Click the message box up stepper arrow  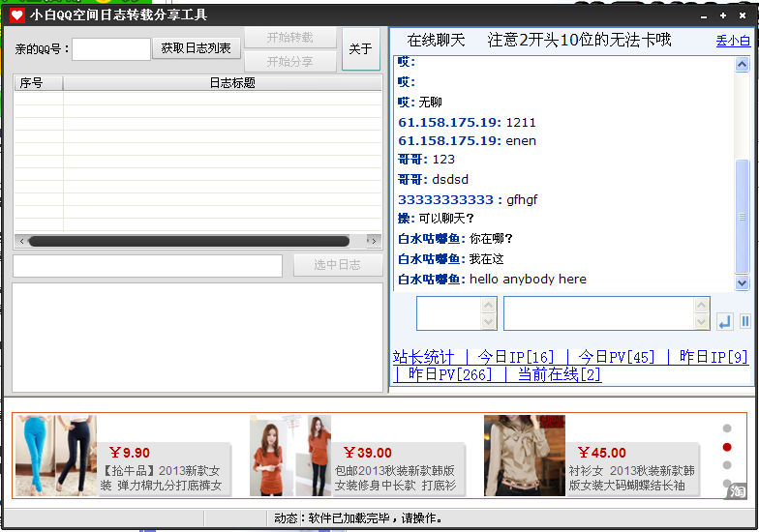(x=701, y=306)
